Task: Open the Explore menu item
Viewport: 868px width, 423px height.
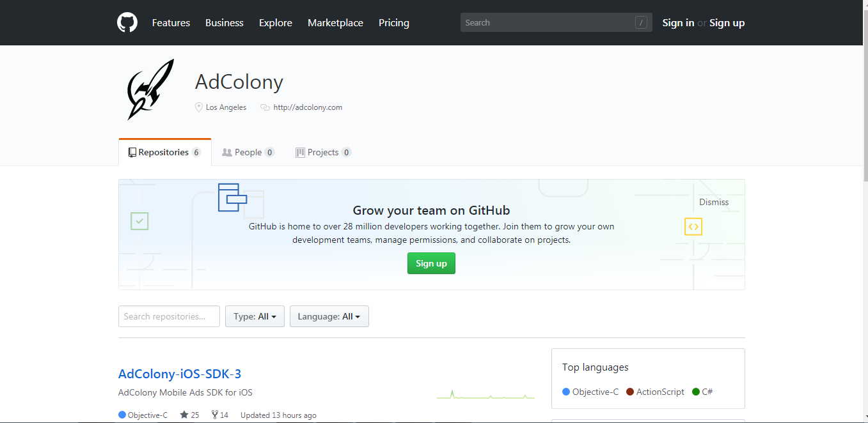Action: (x=275, y=22)
